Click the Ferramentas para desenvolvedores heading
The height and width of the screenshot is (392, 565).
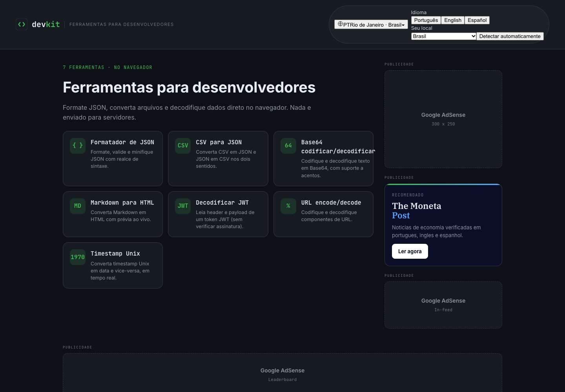pos(189,87)
